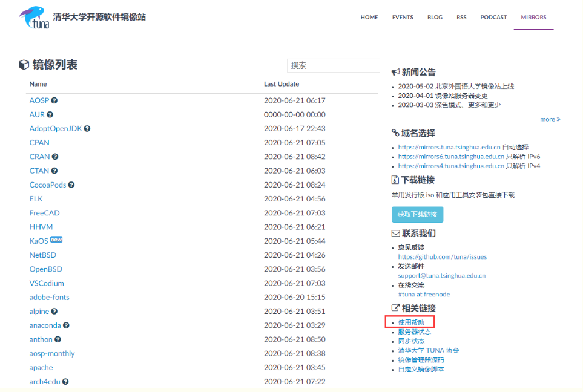
Task: Open help icon next to AOSP
Action: coord(54,100)
